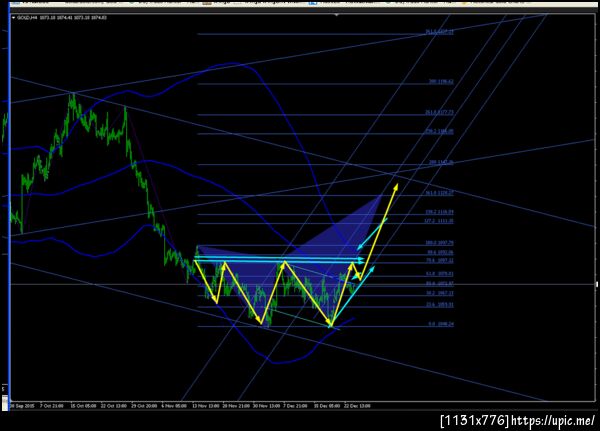Image resolution: width=600 pixels, height=431 pixels.
Task: Select the 23.6 Fibonacci level label
Action: [440, 305]
